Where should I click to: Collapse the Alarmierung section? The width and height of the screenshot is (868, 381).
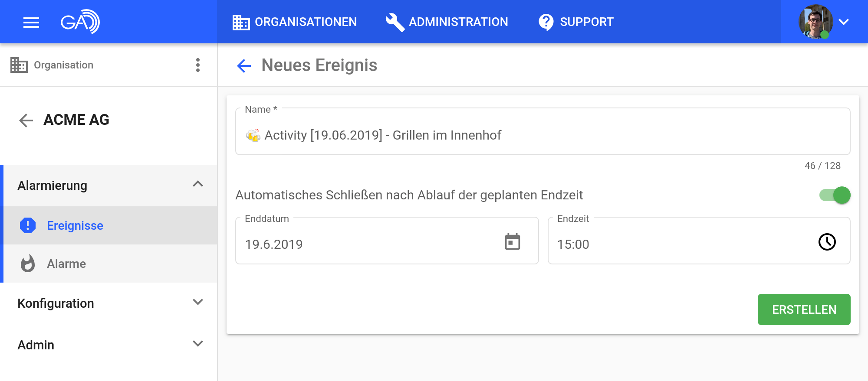[197, 184]
